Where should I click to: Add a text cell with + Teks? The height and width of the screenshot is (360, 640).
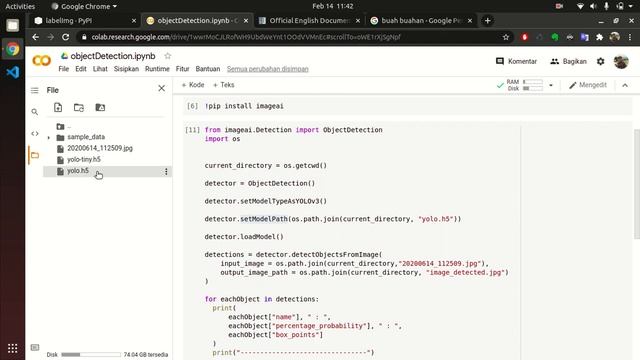[224, 85]
